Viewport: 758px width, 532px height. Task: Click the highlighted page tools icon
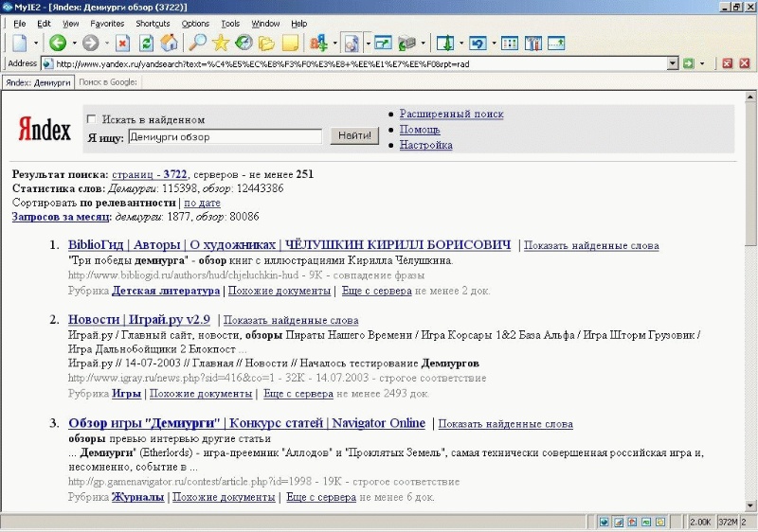pos(352,44)
